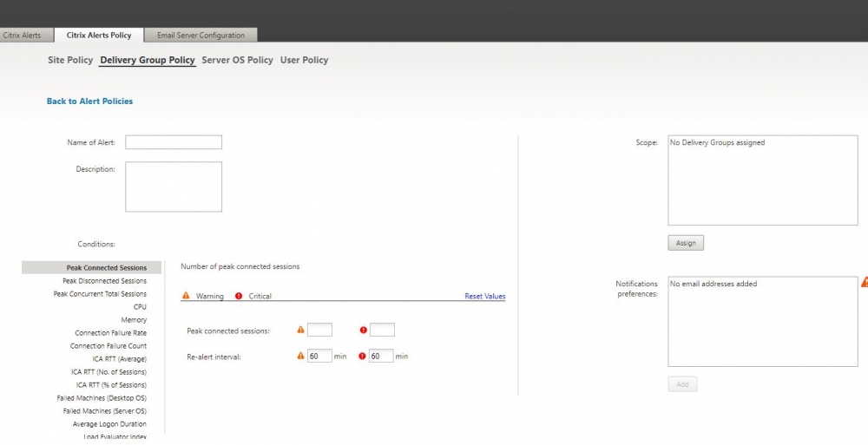Select Average Logon Duration condition
Screen dimensions: 868x445
point(109,424)
